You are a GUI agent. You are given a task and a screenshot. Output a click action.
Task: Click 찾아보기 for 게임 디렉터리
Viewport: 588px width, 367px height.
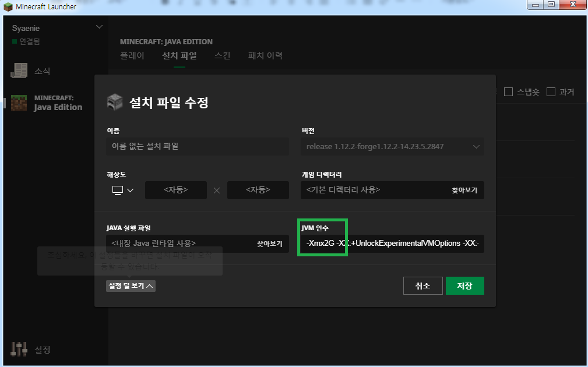[x=464, y=190]
